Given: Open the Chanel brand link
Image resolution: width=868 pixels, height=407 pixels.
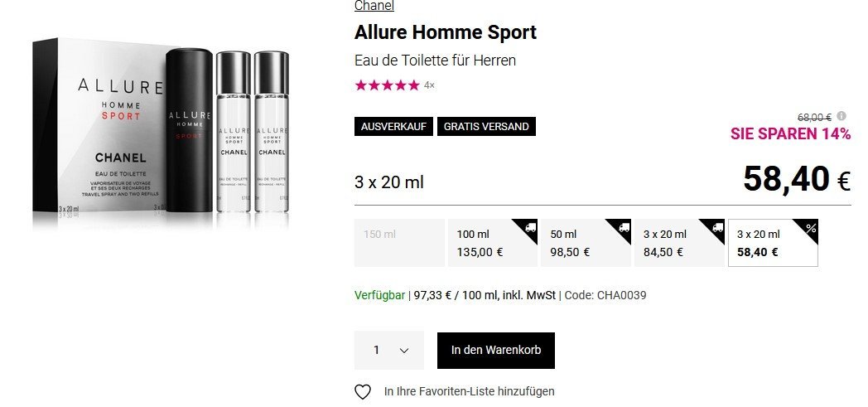Looking at the screenshot, I should point(374,6).
